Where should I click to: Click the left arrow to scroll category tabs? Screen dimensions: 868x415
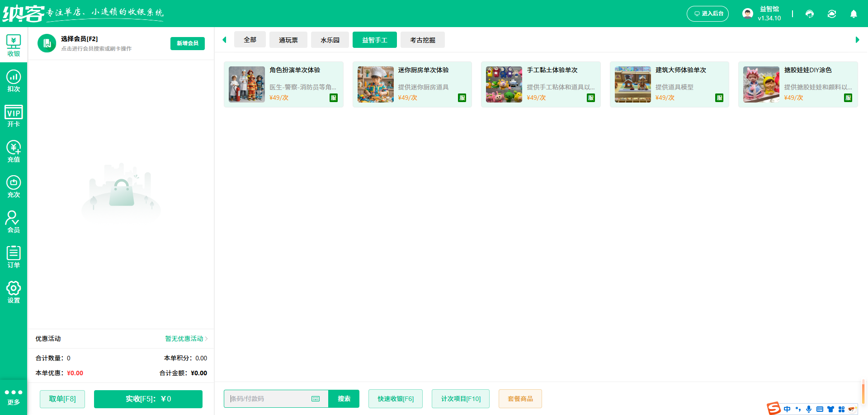click(225, 40)
